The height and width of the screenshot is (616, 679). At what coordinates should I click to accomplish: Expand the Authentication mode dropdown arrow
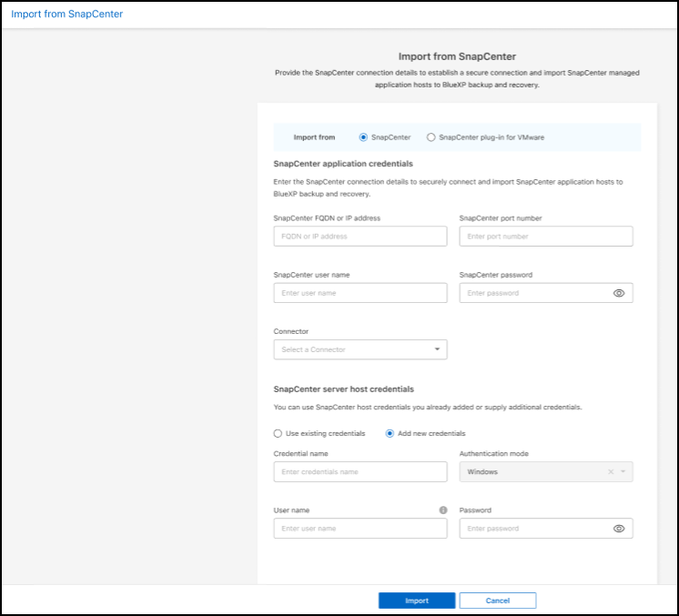click(623, 472)
